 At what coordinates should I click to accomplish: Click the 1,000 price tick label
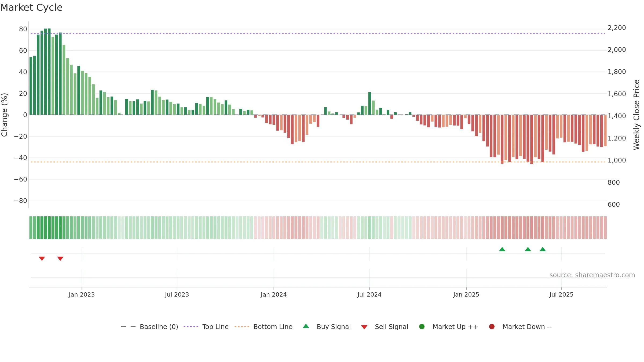(617, 160)
